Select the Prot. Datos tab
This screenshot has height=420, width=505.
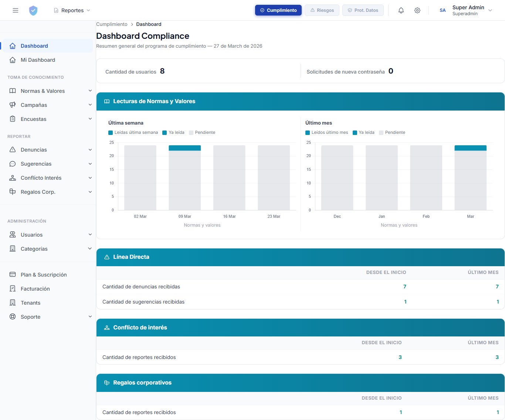coord(363,10)
